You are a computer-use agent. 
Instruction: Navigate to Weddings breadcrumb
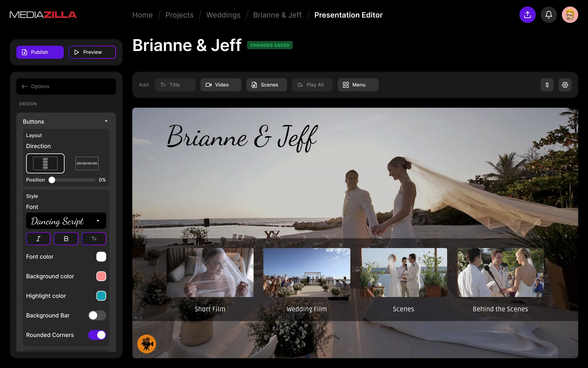click(x=223, y=15)
